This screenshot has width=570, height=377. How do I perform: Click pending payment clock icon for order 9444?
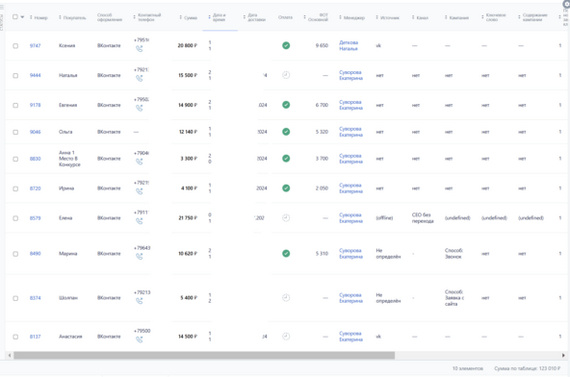[286, 75]
